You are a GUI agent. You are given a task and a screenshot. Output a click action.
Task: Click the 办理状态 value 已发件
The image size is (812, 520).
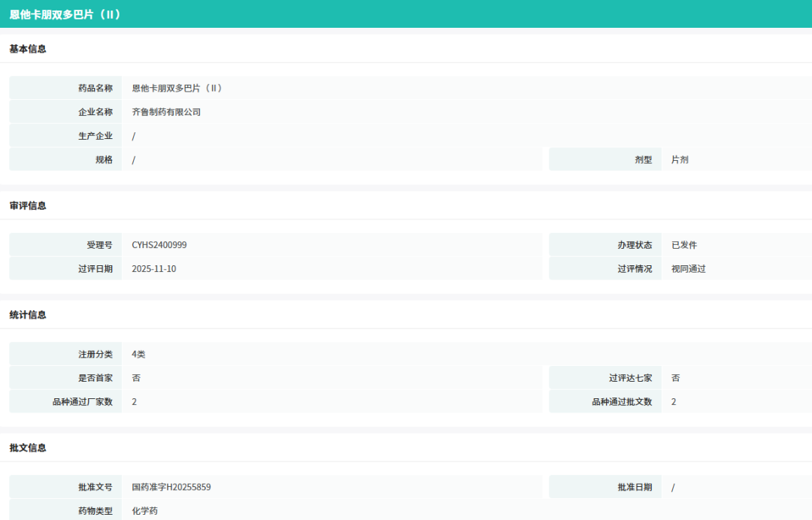pyautogui.click(x=684, y=245)
